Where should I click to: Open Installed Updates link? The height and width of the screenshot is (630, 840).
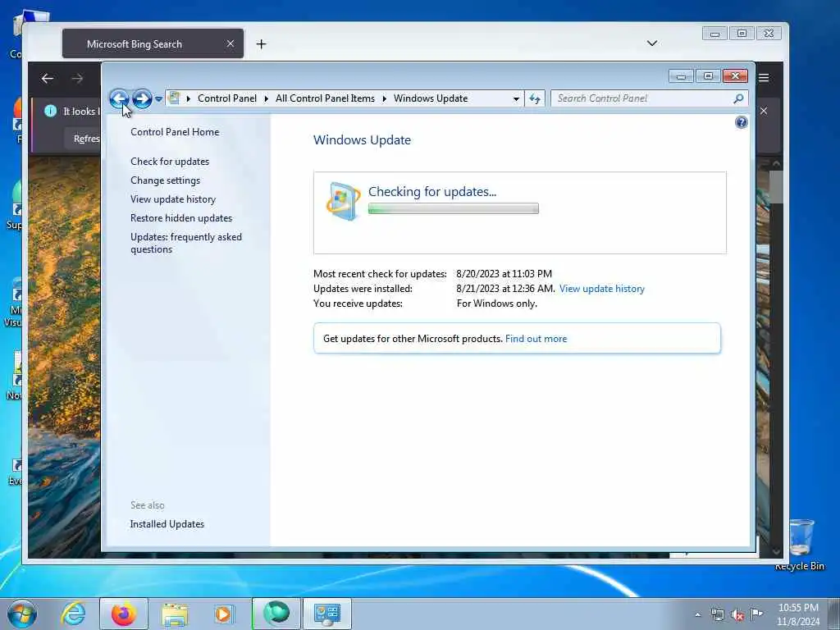[167, 524]
